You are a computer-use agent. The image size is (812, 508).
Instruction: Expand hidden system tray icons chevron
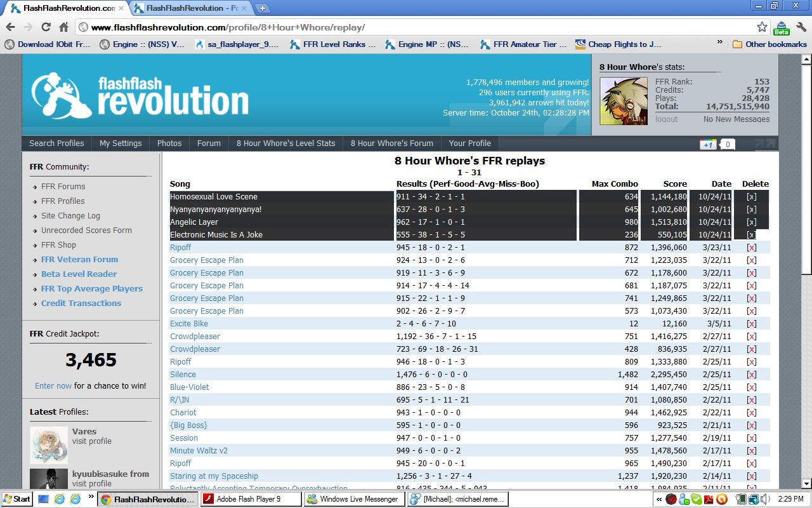tap(659, 499)
